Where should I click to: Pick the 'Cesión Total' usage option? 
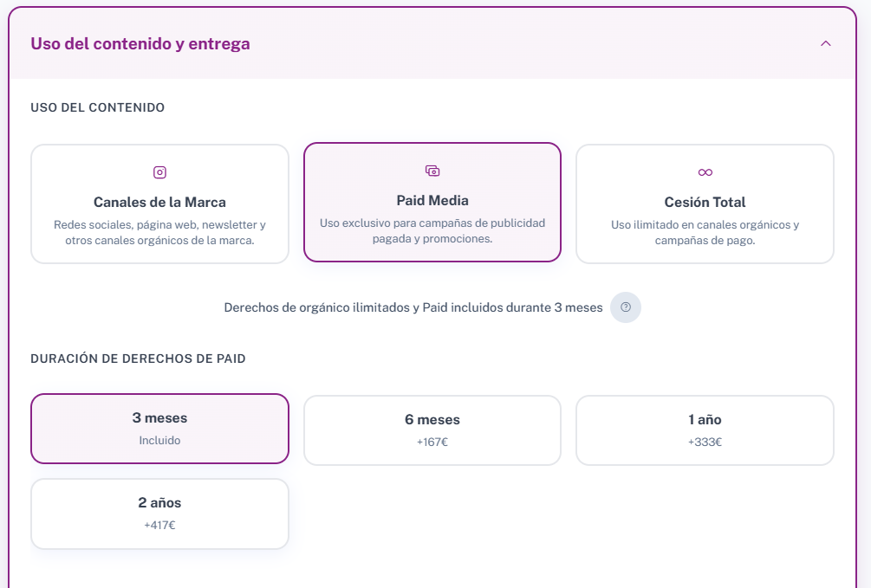(705, 202)
